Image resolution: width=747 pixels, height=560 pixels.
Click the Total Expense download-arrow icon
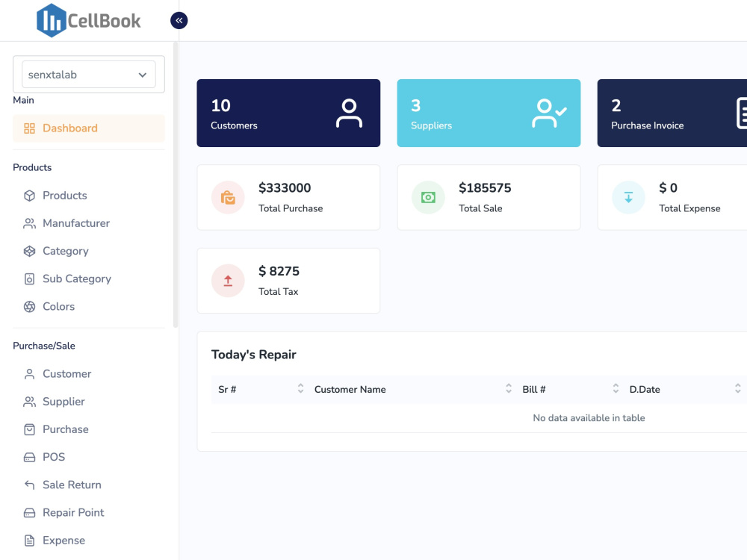coord(628,197)
